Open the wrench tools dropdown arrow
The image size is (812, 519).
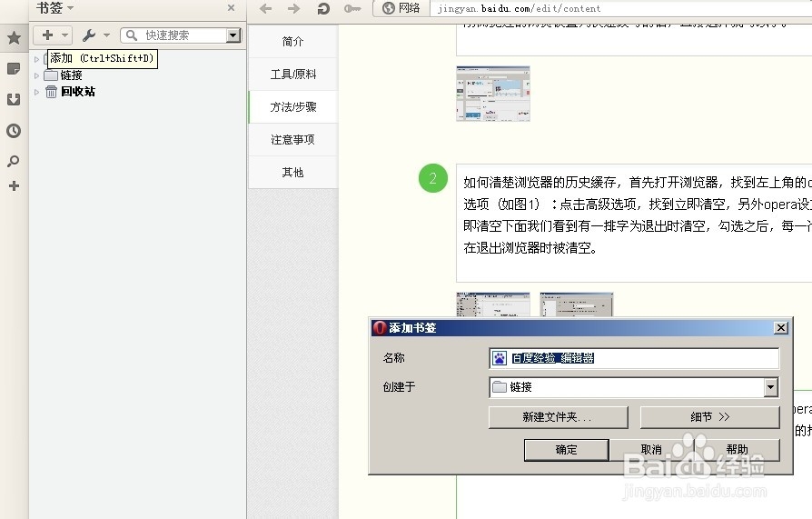tap(106, 35)
